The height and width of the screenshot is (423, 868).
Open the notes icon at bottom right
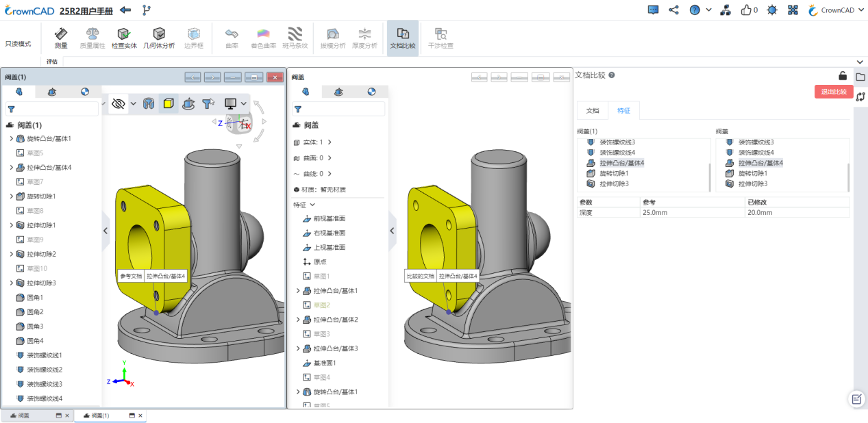tap(856, 399)
